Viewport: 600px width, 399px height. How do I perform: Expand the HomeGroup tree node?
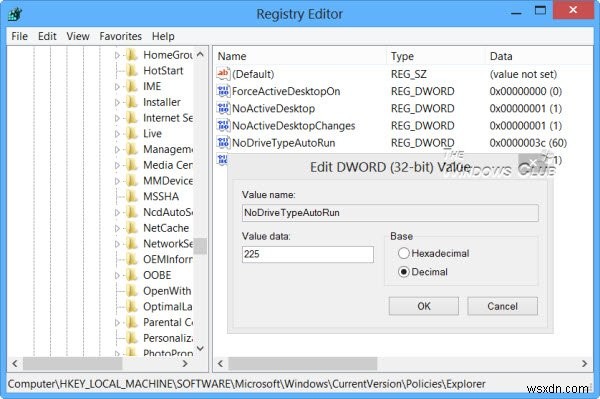(117, 55)
